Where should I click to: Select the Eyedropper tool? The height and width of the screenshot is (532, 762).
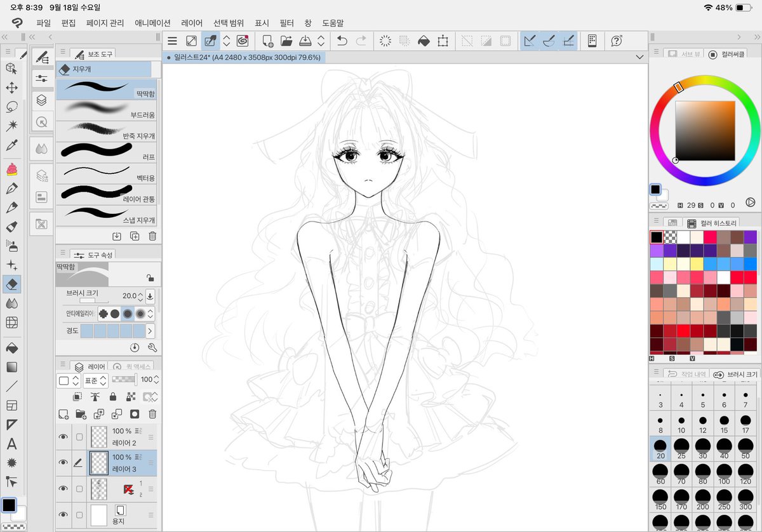(11, 145)
